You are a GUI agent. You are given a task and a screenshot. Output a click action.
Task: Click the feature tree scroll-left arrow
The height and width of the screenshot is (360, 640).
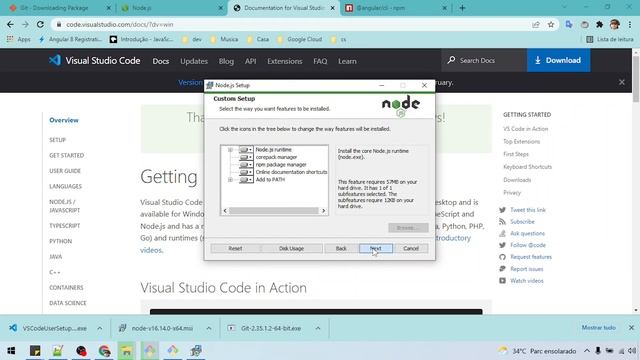(x=225, y=211)
